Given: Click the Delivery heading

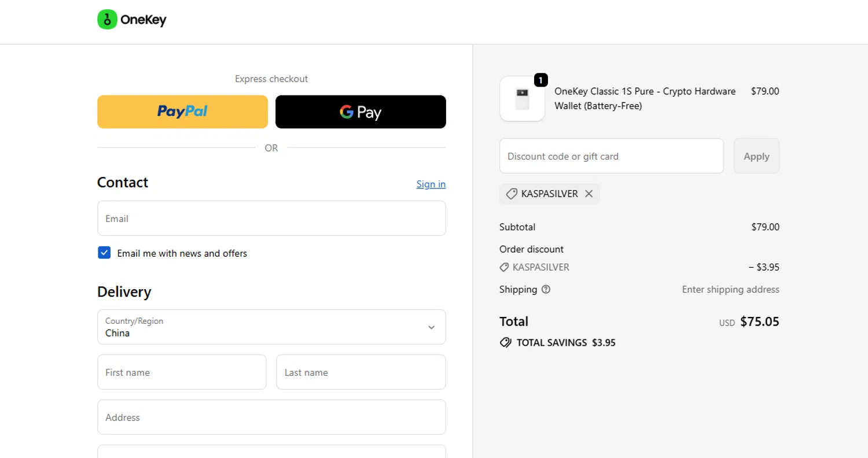Looking at the screenshot, I should click(124, 291).
